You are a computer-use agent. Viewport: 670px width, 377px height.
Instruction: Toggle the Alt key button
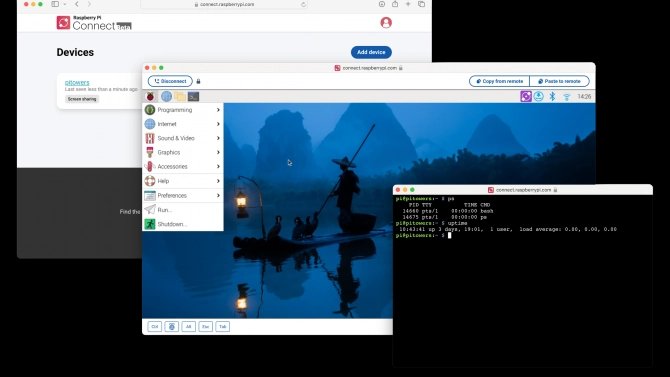(188, 327)
